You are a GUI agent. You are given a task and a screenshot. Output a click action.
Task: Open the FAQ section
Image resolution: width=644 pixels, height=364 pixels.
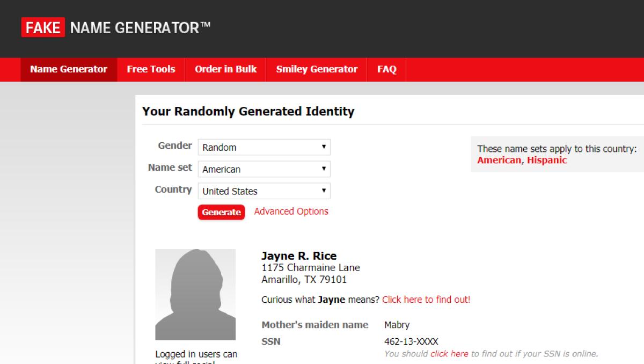(387, 69)
